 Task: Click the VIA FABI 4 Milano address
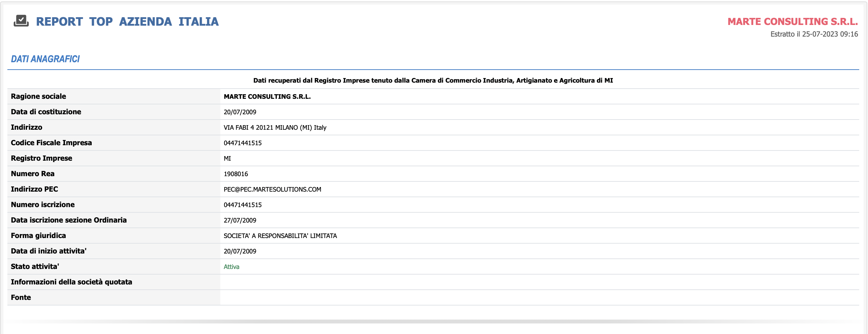(275, 128)
